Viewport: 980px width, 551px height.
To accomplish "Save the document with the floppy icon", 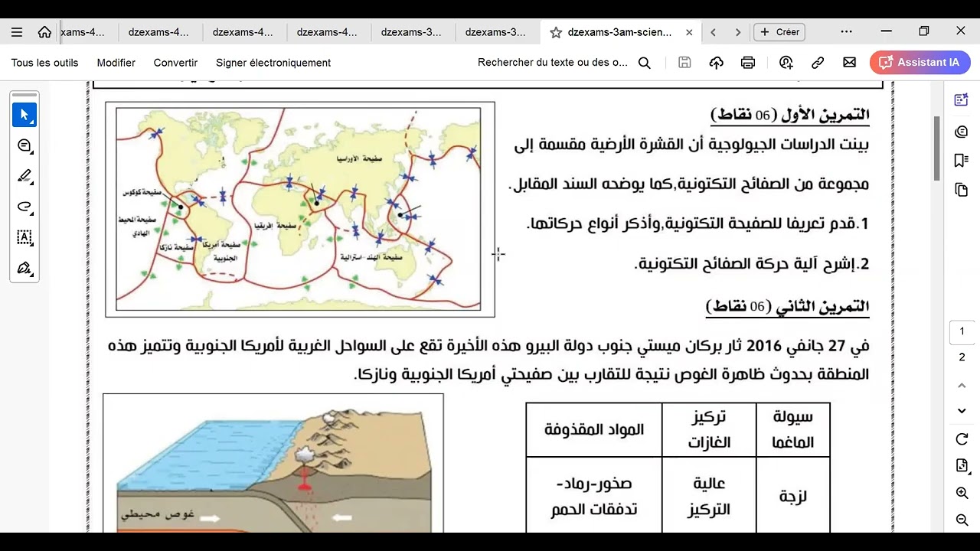I will [x=684, y=63].
